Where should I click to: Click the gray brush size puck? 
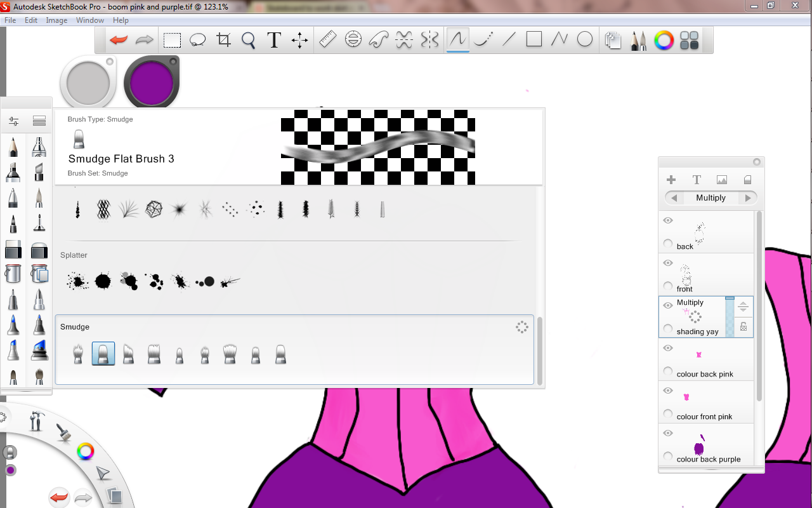pyautogui.click(x=88, y=83)
